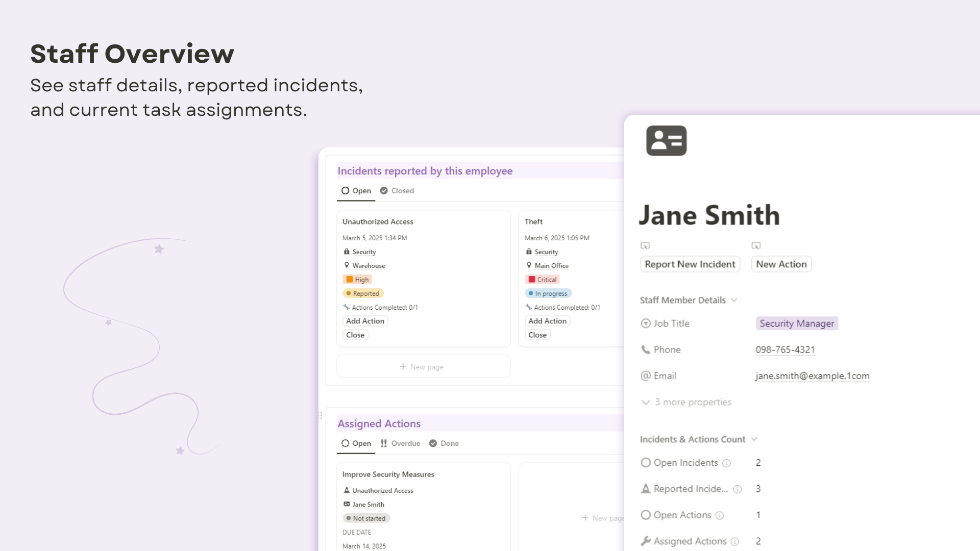The height and width of the screenshot is (551, 980).
Task: Click the Reported status tag
Action: (x=363, y=293)
